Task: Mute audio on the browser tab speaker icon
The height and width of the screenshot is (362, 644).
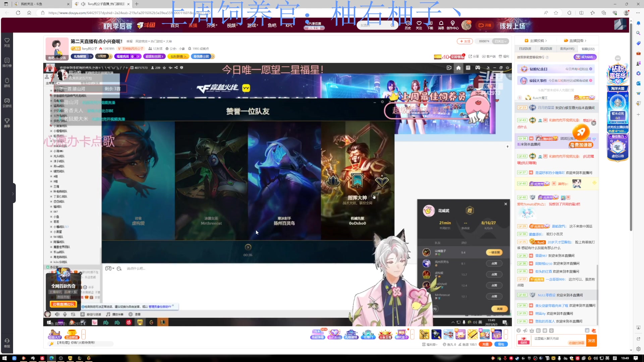Action: tap(83, 4)
